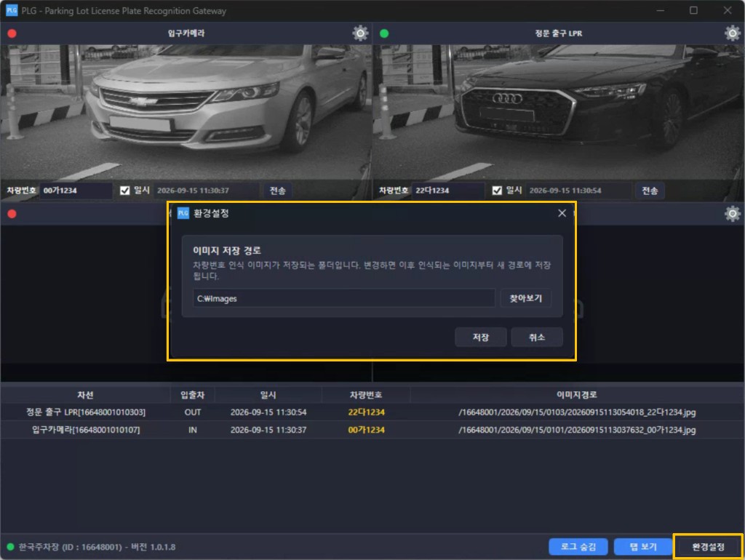
Task: Click the green status indicator beside 정문 출구 LPR
Action: [x=384, y=33]
